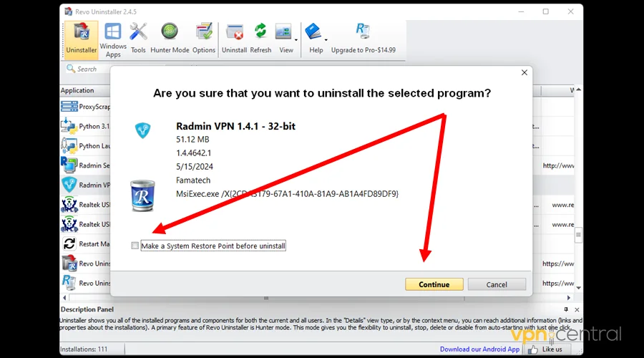Select the second Realtek USB row
Screen dimensions: 644x358
(x=85, y=224)
